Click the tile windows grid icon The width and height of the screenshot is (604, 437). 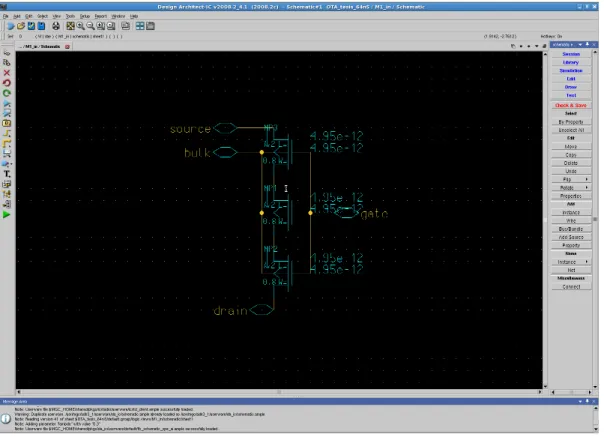click(x=140, y=26)
